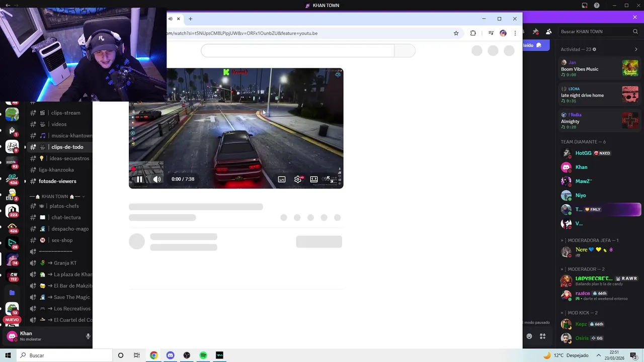
Task: Mute the tab via speaker icon
Action: click(170, 19)
